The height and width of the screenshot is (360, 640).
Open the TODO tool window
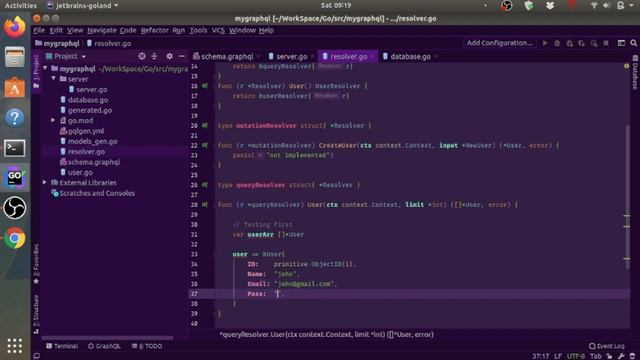(147, 346)
